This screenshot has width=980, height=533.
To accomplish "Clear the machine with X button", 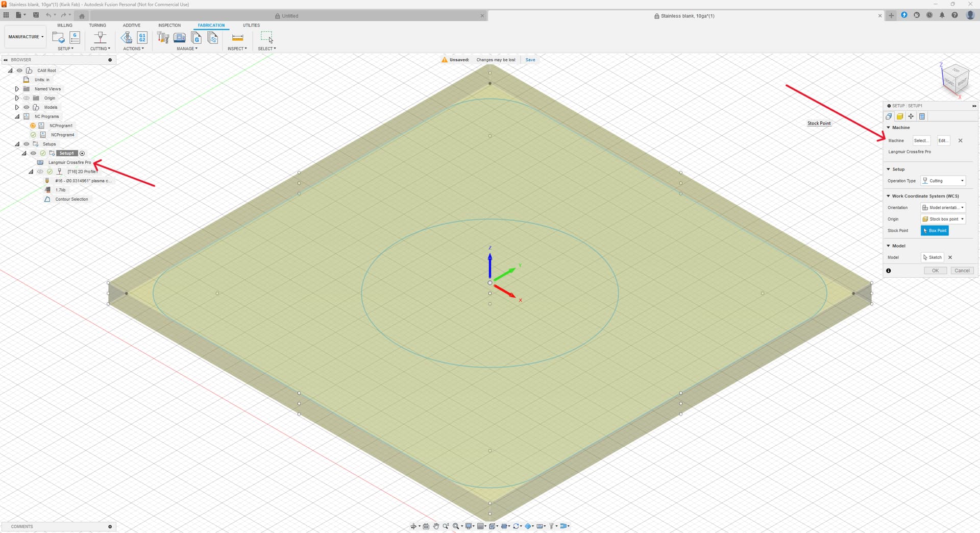I will 960,140.
